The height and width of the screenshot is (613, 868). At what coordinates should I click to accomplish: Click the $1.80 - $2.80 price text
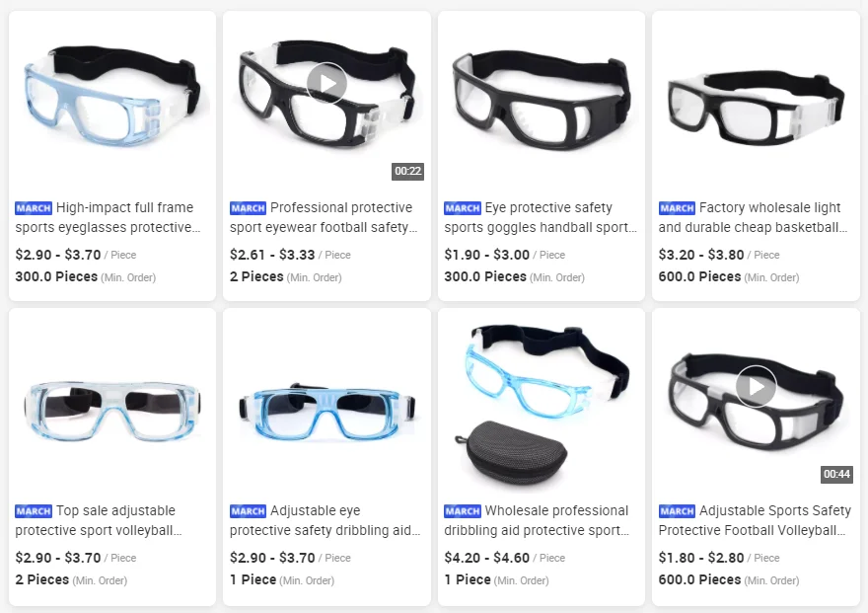701,558
